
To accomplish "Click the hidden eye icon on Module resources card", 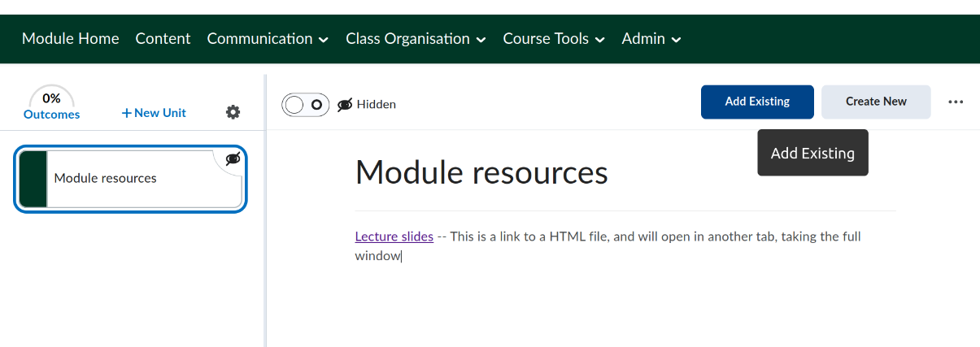I will click(233, 158).
